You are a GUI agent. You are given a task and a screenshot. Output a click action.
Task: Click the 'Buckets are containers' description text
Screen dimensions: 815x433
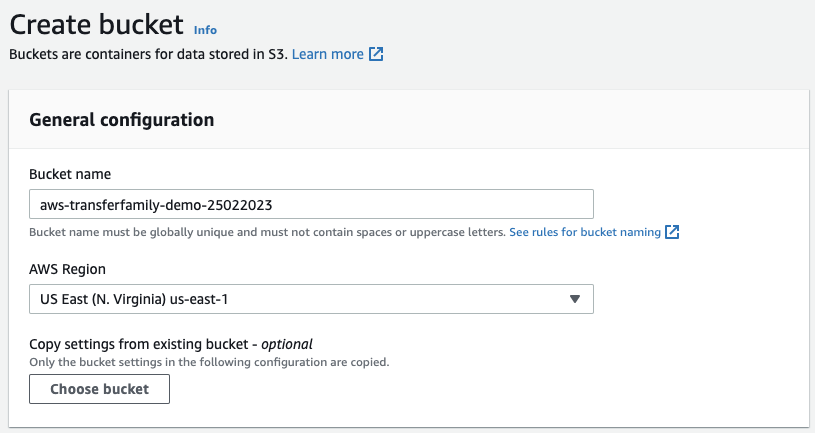pos(148,54)
